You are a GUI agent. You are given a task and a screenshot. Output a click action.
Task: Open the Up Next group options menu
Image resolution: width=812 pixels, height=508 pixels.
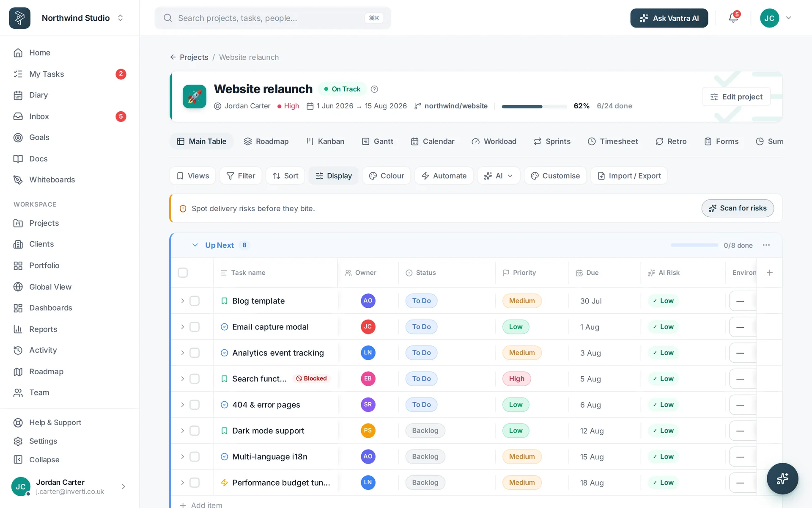click(766, 245)
